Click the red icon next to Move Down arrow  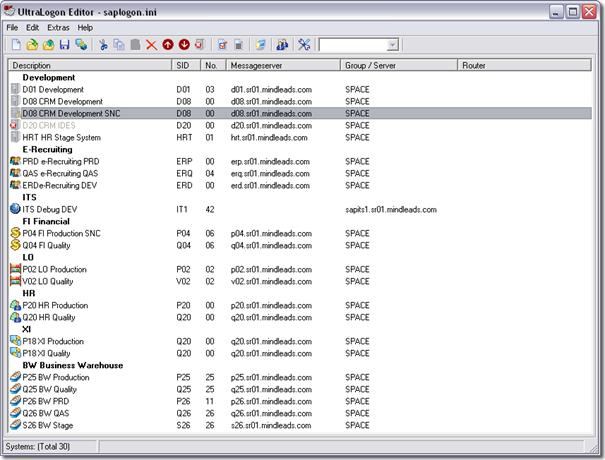199,45
